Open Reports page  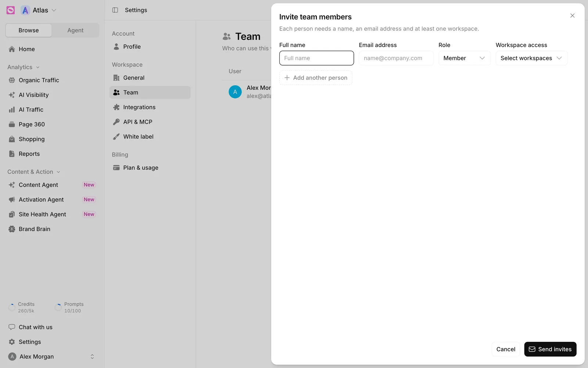pos(52,154)
